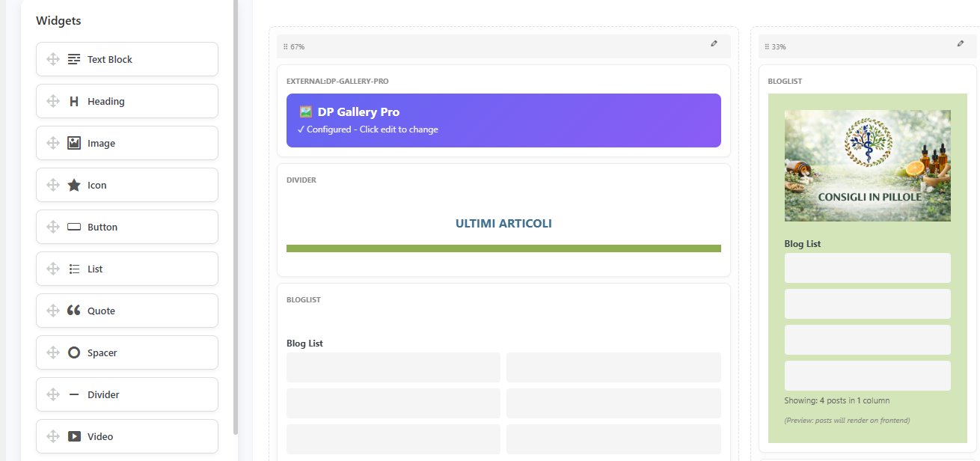This screenshot has width=980, height=461.
Task: Edit the 33% column with pencil icon
Action: click(961, 44)
